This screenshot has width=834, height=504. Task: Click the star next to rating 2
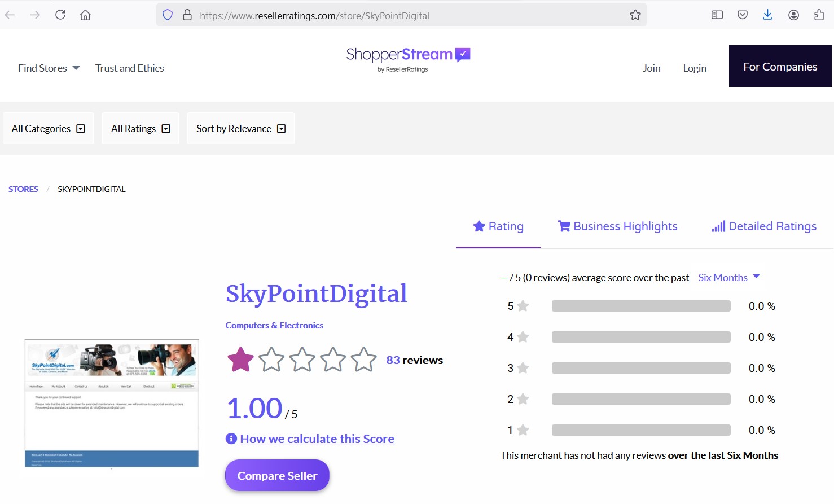(523, 399)
